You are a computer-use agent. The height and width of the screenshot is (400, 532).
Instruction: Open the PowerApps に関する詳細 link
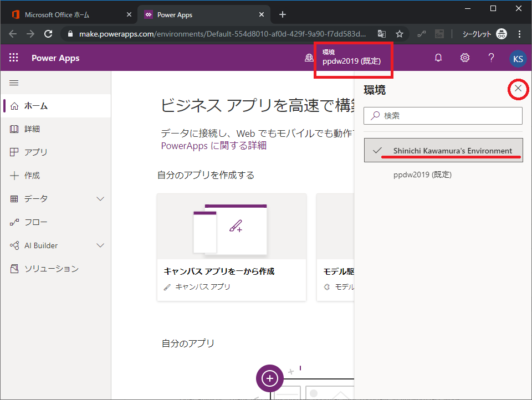pyautogui.click(x=214, y=146)
